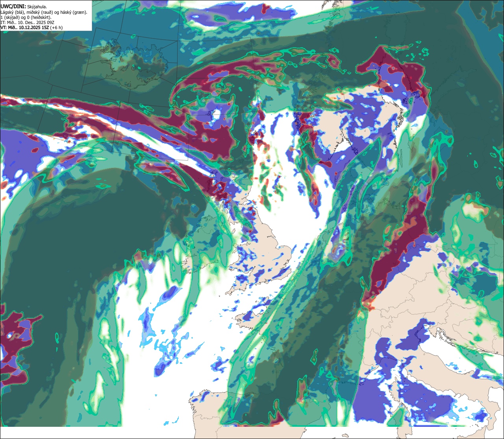
Task: Click the '1 (skýjað) og 0 (heiðskírt).' legend line
Action: pyautogui.click(x=26, y=17)
